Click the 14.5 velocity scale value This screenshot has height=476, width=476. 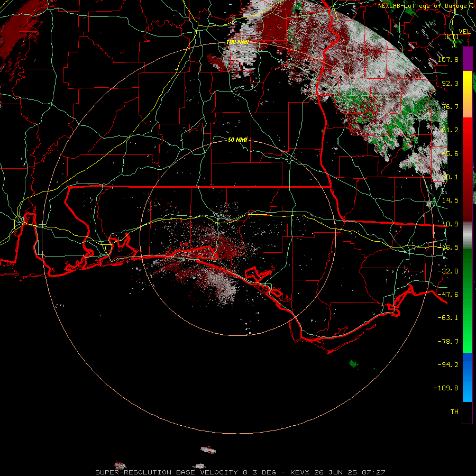click(x=450, y=200)
